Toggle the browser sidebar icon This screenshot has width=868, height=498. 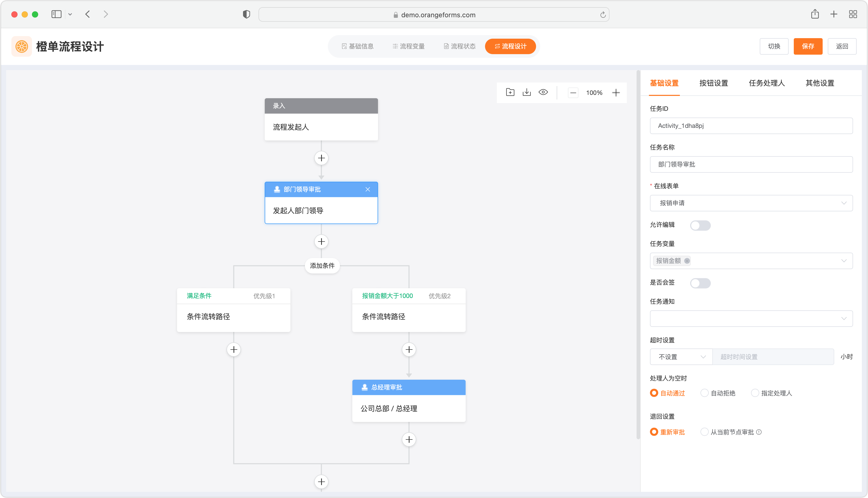click(x=56, y=14)
